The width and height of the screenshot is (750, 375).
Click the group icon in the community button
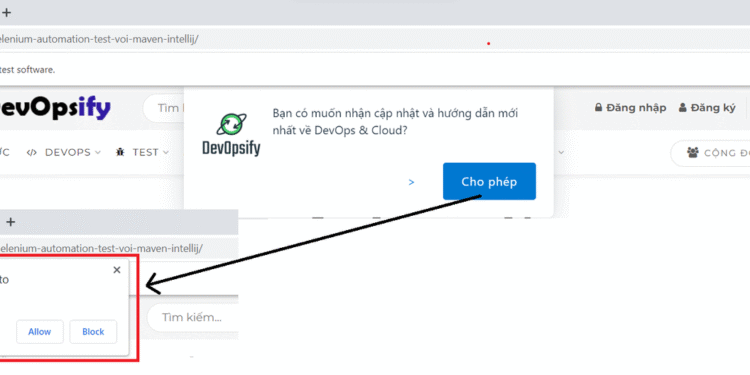pos(693,153)
